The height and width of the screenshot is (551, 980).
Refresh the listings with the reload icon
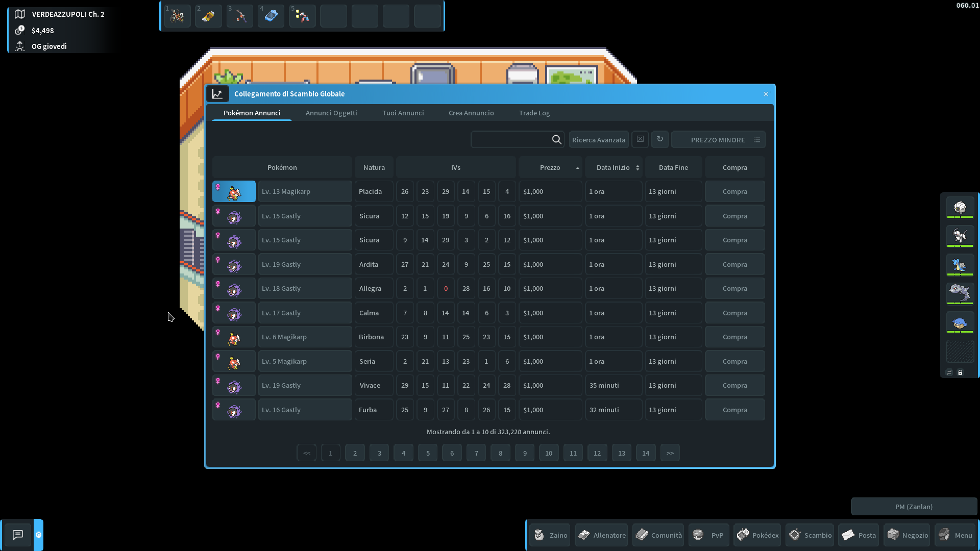tap(660, 139)
